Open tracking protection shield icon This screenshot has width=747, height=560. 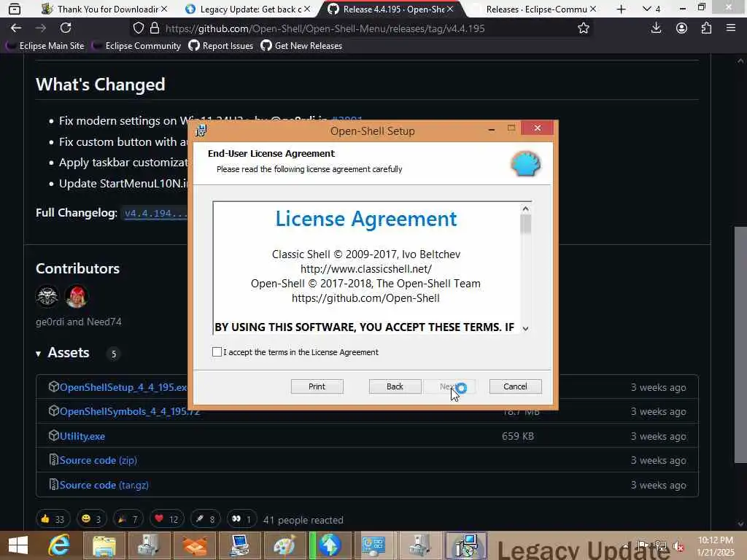pos(138,28)
